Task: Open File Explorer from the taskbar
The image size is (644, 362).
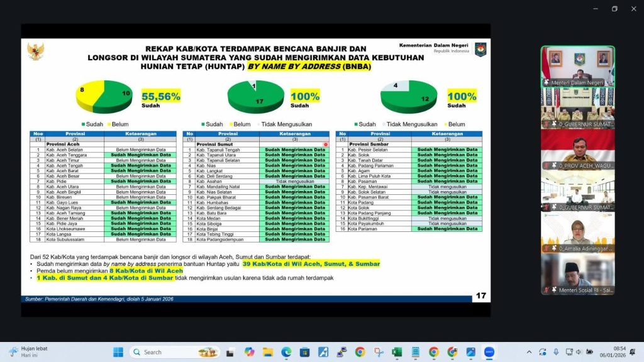Action: pyautogui.click(x=268, y=352)
